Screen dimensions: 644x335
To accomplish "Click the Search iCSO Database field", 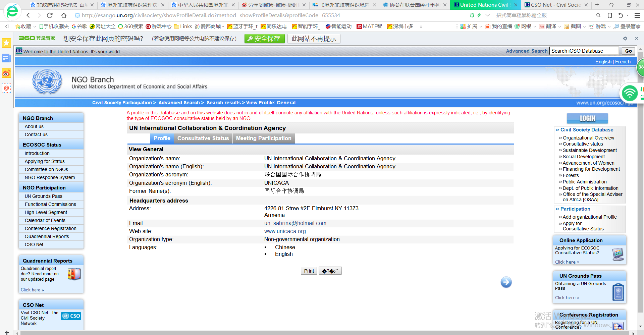I will pos(584,51).
